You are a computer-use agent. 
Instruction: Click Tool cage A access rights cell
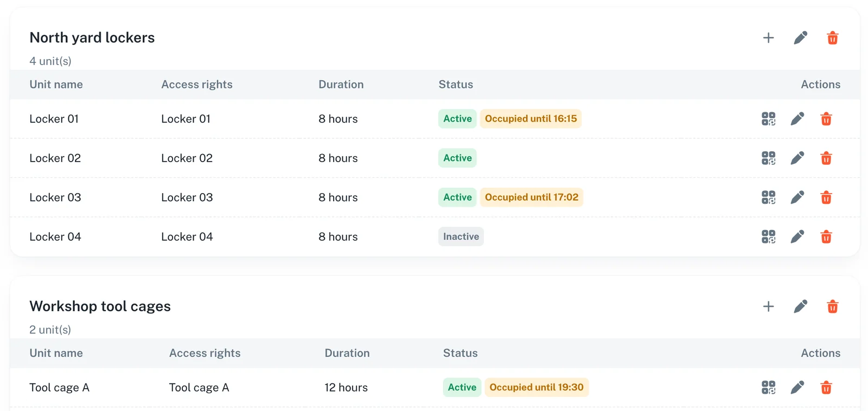(199, 387)
